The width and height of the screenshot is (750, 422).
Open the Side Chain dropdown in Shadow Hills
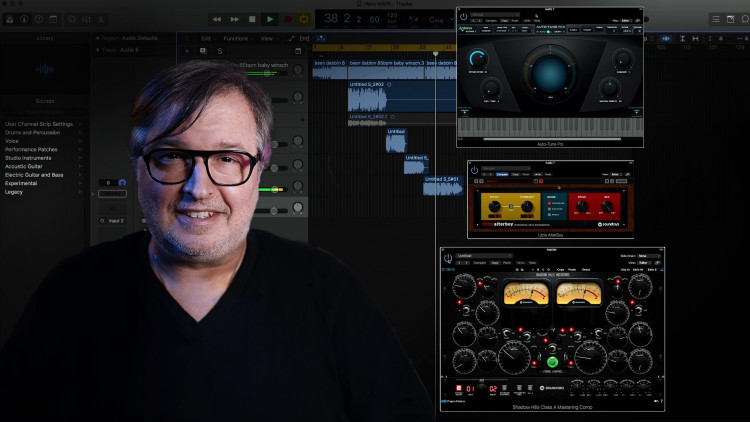[649, 256]
